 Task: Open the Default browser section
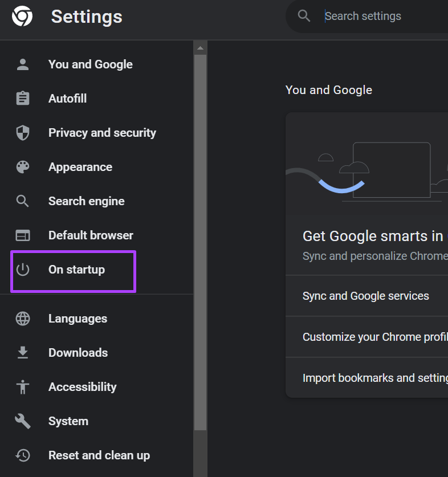91,235
